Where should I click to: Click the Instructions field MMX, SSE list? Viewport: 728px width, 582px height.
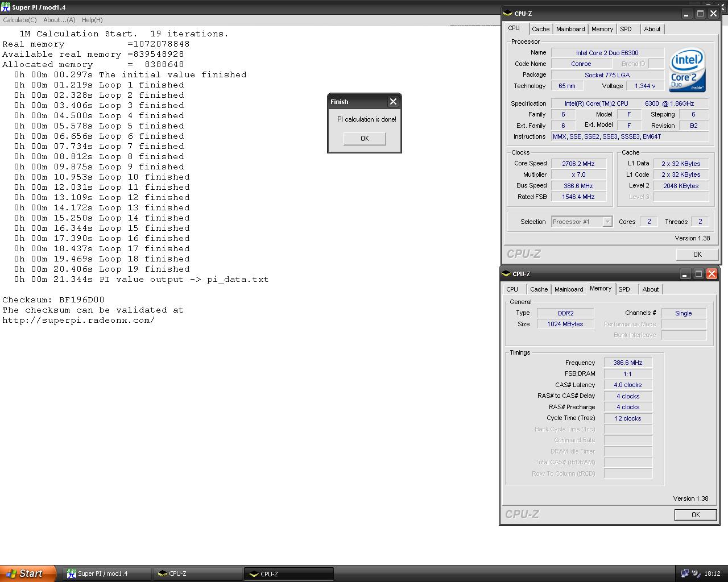coord(630,137)
